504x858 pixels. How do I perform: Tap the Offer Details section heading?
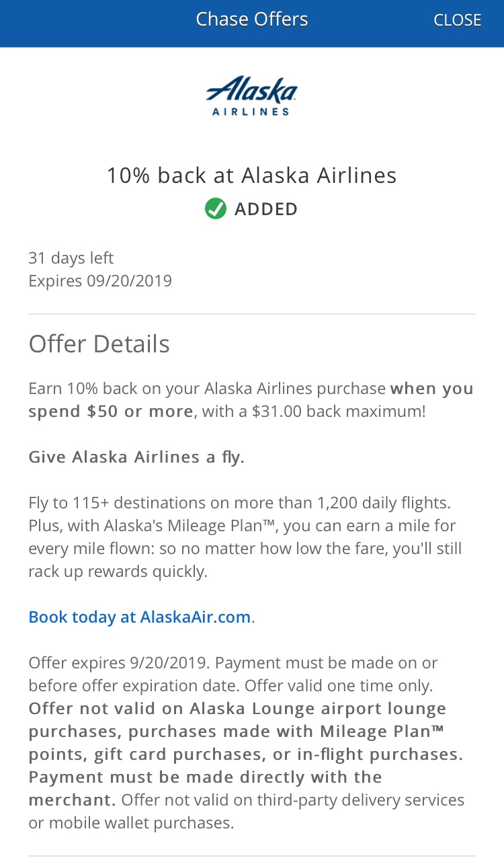(99, 344)
